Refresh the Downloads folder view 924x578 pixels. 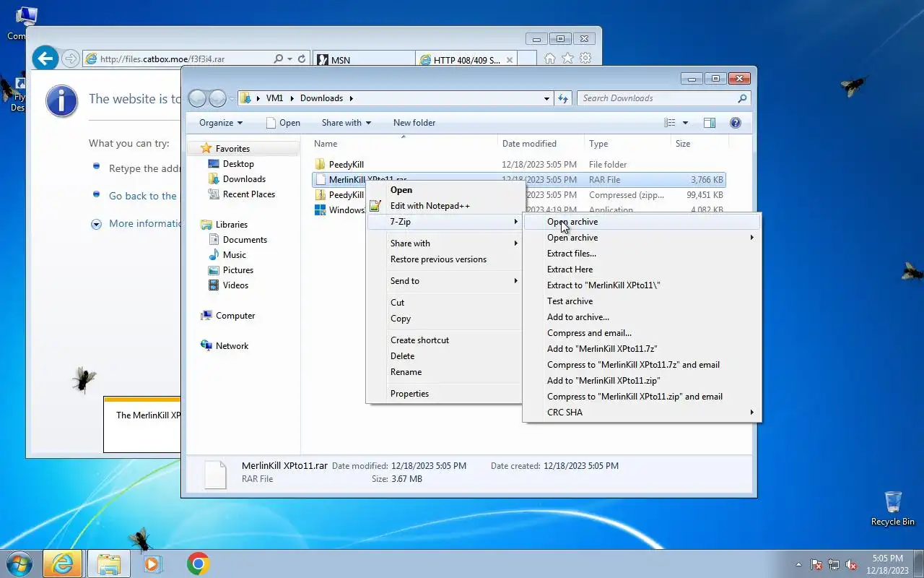pos(563,98)
